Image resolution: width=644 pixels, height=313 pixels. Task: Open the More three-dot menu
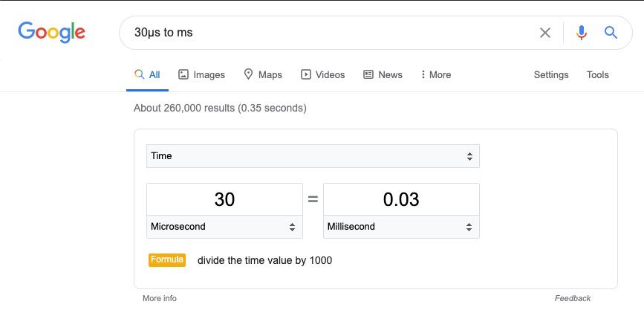[x=436, y=74]
